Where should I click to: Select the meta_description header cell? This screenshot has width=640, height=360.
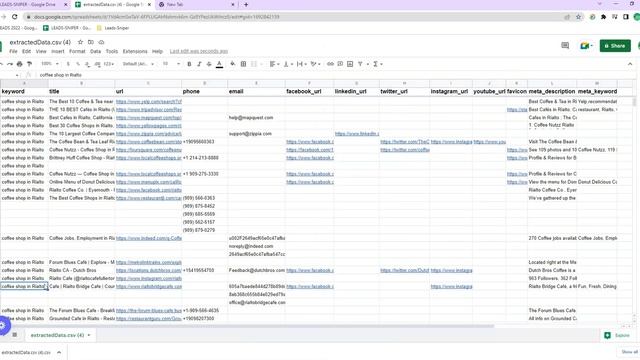click(552, 91)
